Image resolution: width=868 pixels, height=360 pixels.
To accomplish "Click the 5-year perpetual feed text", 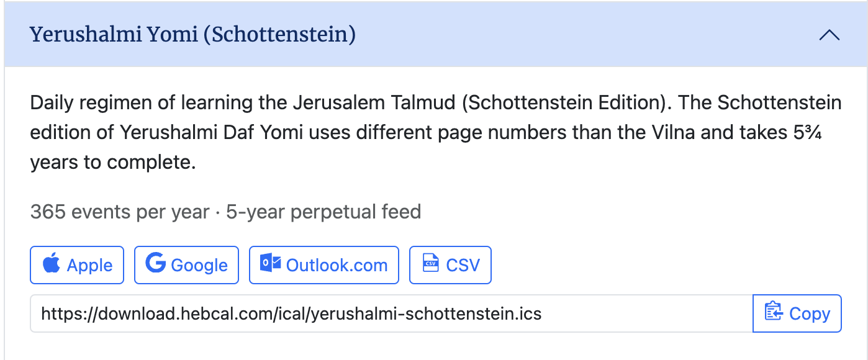I will coord(323,212).
